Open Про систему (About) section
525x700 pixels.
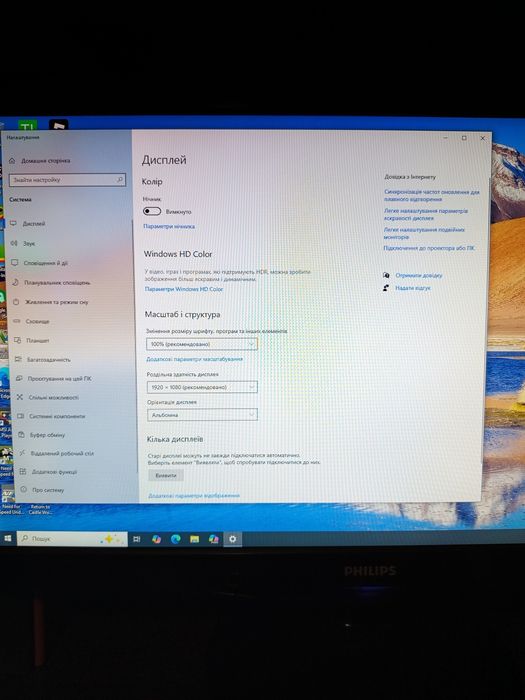(42, 490)
